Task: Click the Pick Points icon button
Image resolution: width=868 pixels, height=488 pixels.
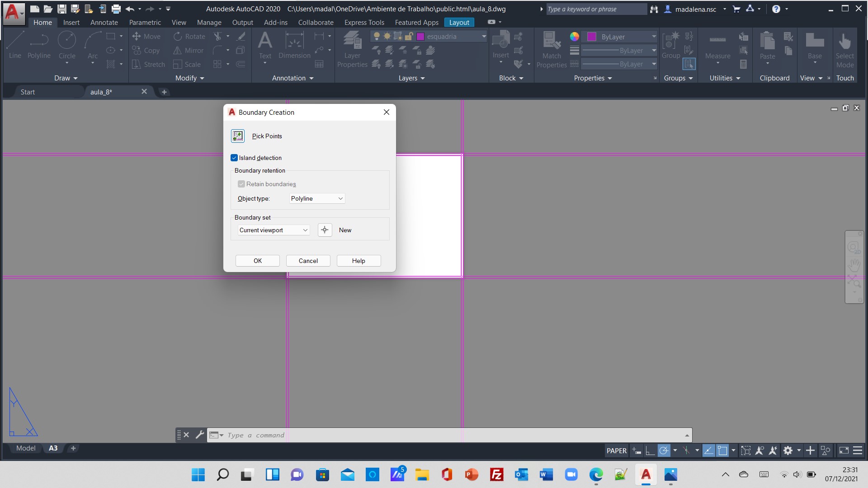Action: 238,136
